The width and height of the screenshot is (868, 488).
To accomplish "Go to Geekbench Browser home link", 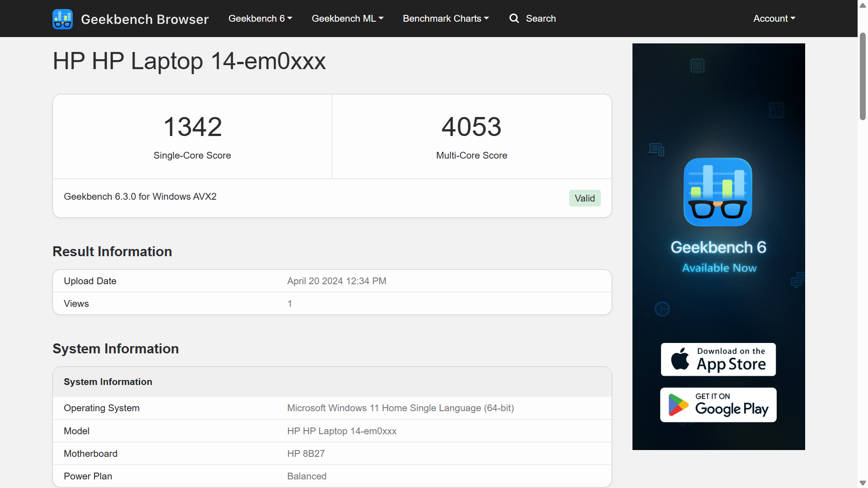I will point(145,19).
